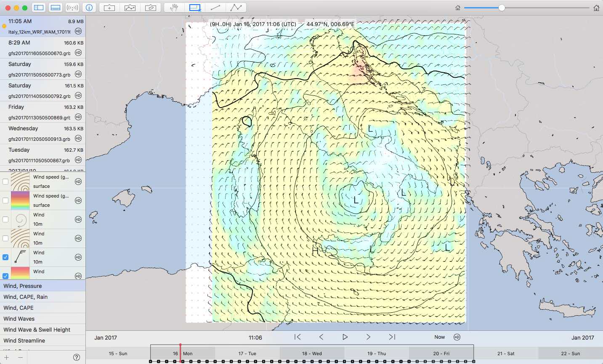603x364 pixels.
Task: Select the Wednesday 163.5 KB file entry
Action: click(x=43, y=133)
